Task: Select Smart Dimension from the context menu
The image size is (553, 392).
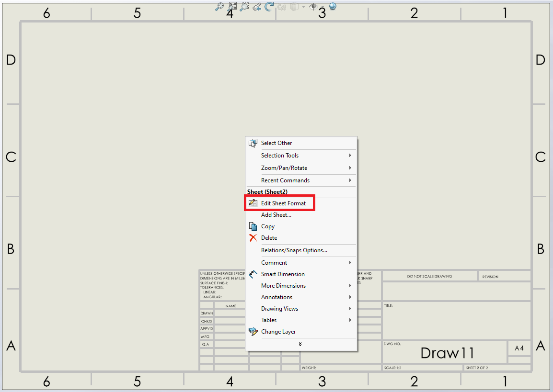Action: click(282, 274)
